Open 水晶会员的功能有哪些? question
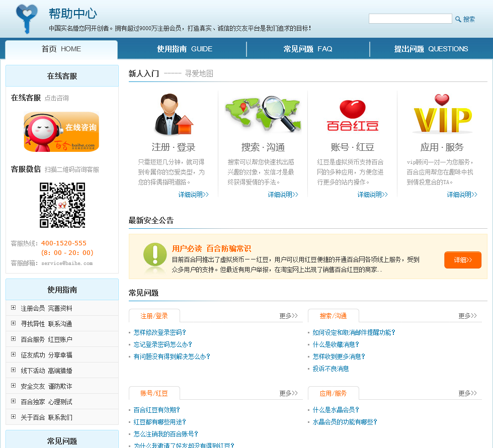The width and height of the screenshot is (493, 448). [345, 422]
